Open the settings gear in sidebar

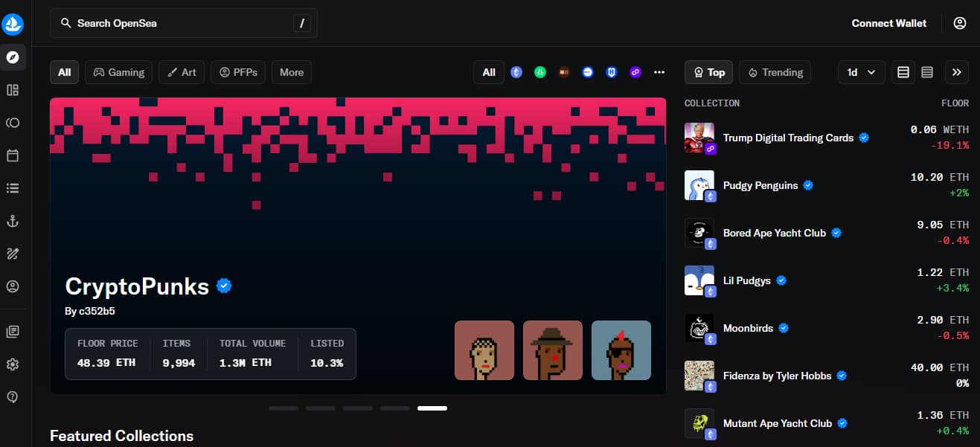(13, 364)
